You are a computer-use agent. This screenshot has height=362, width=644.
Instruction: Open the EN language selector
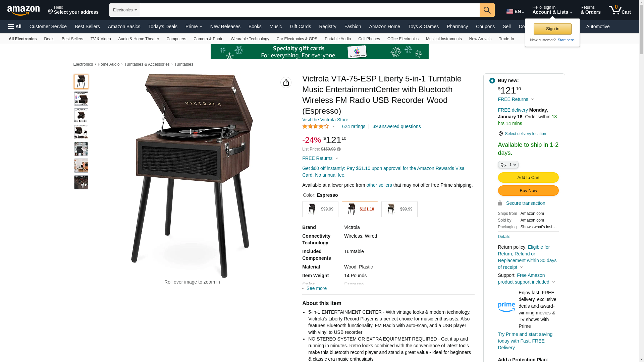[515, 11]
